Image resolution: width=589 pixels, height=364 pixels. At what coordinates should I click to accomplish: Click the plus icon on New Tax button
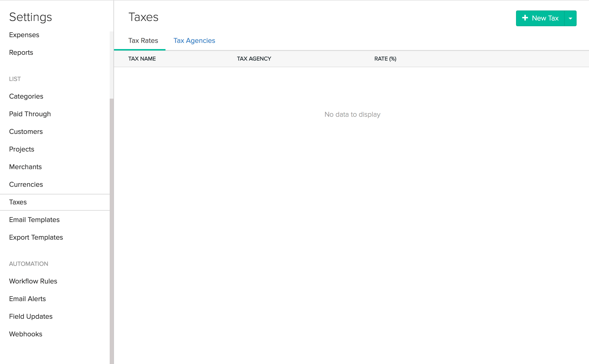point(525,18)
